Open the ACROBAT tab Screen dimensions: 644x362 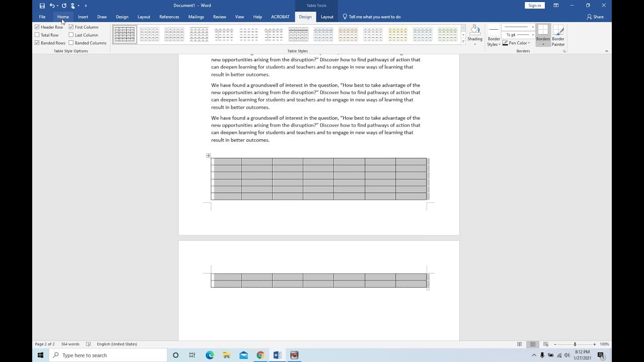click(280, 17)
